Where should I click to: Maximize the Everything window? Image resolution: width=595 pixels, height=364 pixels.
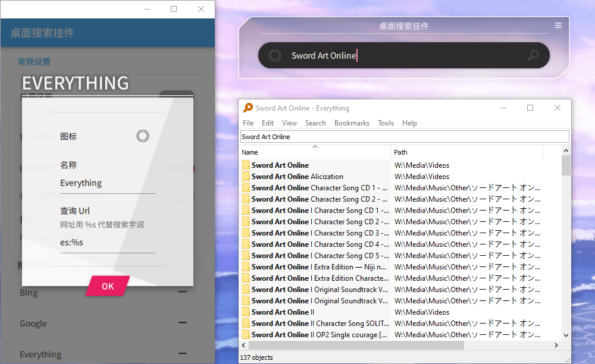(530, 108)
